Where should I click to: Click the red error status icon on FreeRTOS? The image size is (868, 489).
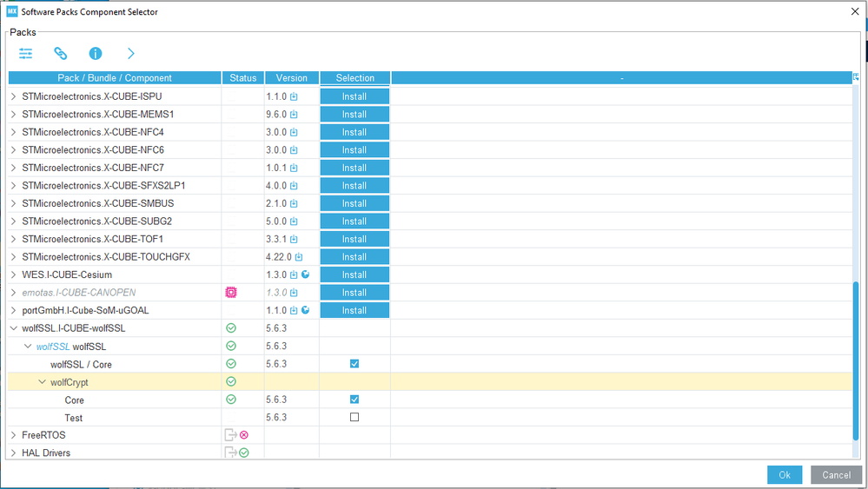(244, 435)
